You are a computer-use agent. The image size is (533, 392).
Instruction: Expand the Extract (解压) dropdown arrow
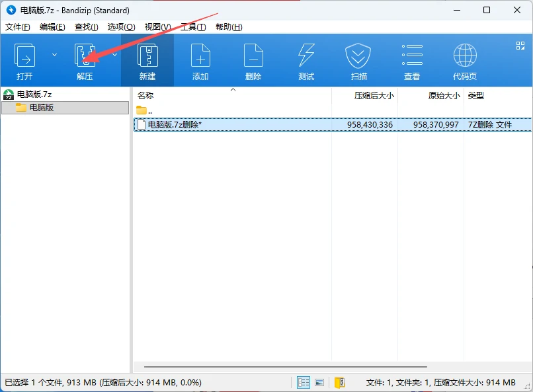[115, 55]
